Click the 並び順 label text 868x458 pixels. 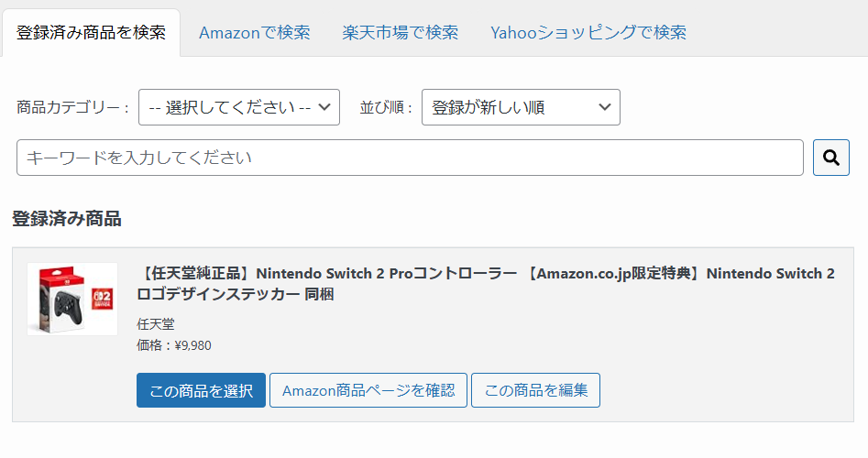[x=385, y=107]
